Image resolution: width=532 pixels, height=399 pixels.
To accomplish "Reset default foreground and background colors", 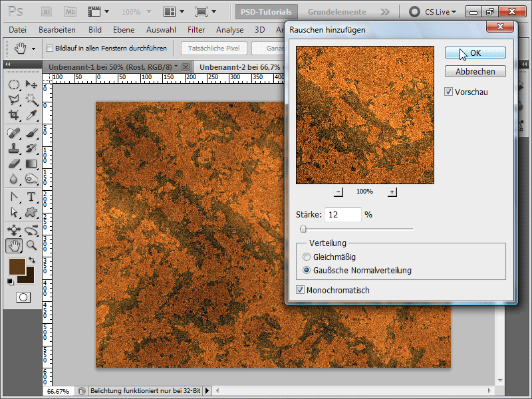I will point(11,282).
